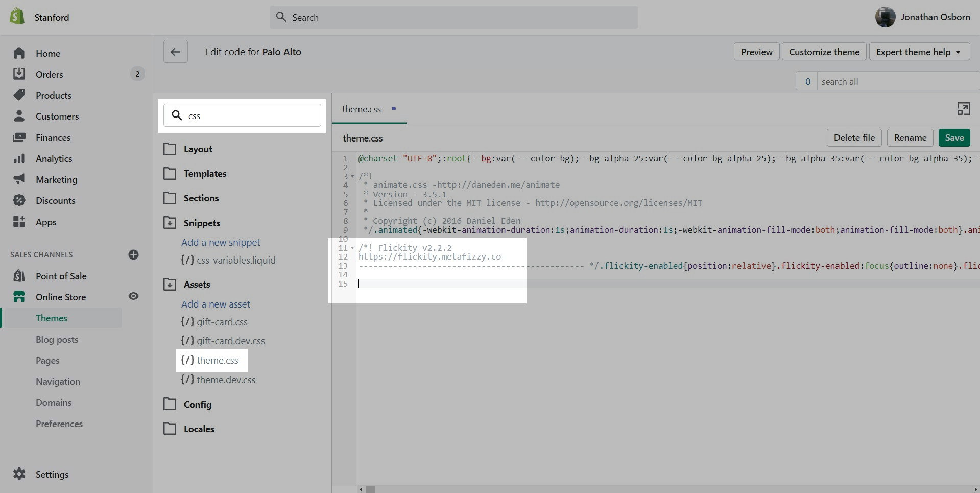This screenshot has width=980, height=493.
Task: Click Add a new asset link
Action: [216, 304]
